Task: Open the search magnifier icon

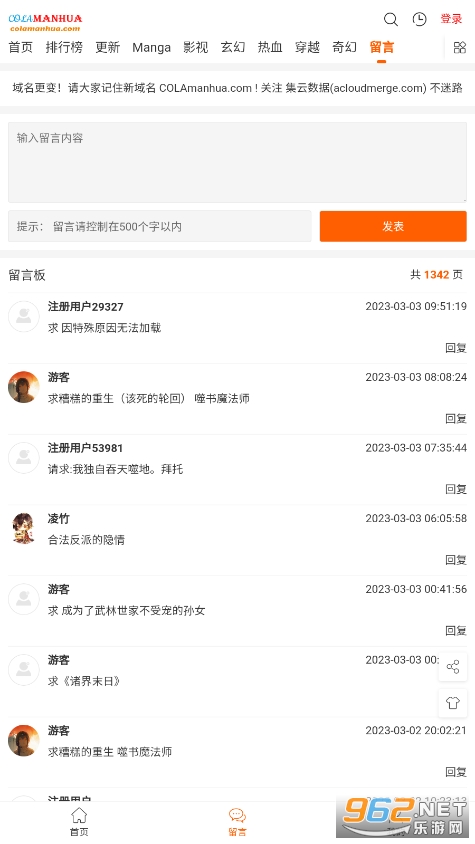Action: (x=390, y=19)
